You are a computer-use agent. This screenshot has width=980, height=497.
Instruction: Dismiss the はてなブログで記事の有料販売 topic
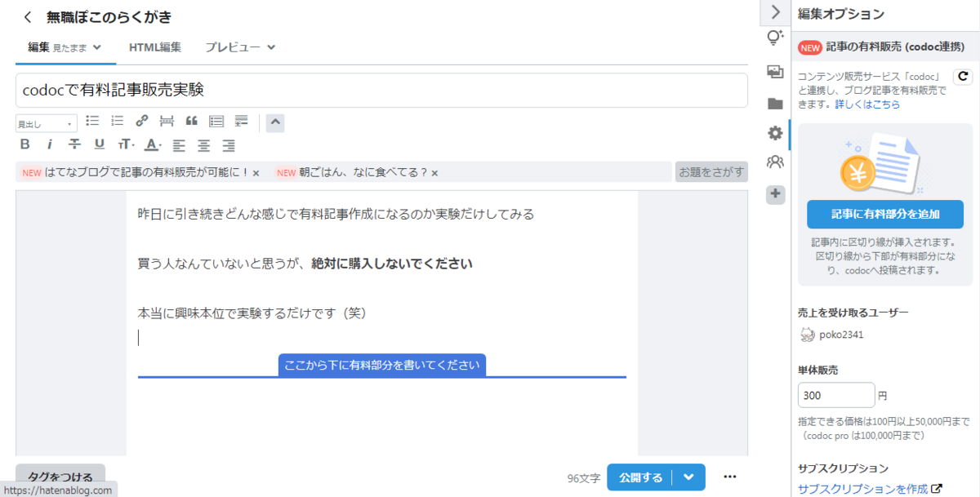[x=256, y=173]
